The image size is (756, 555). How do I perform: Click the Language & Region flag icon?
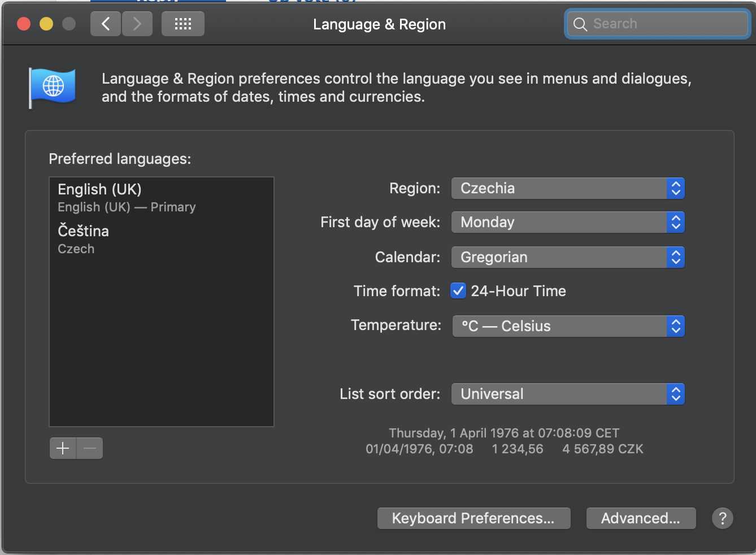(x=53, y=87)
